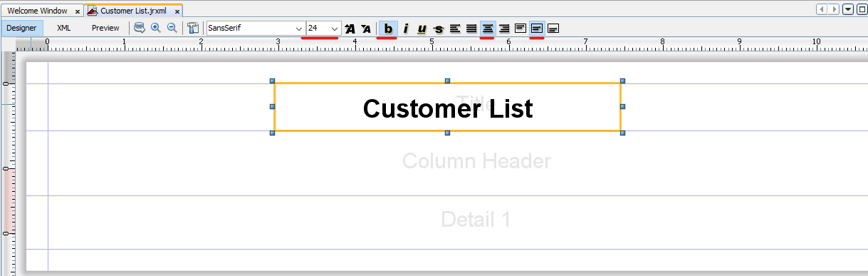The height and width of the screenshot is (276, 868).
Task: Justify the text alignment
Action: 471,29
